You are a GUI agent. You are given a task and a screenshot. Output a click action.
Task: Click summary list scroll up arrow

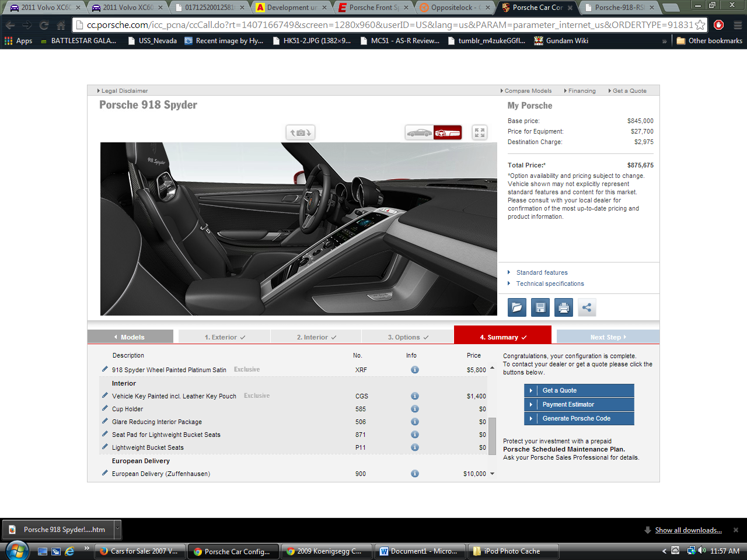pos(492,367)
